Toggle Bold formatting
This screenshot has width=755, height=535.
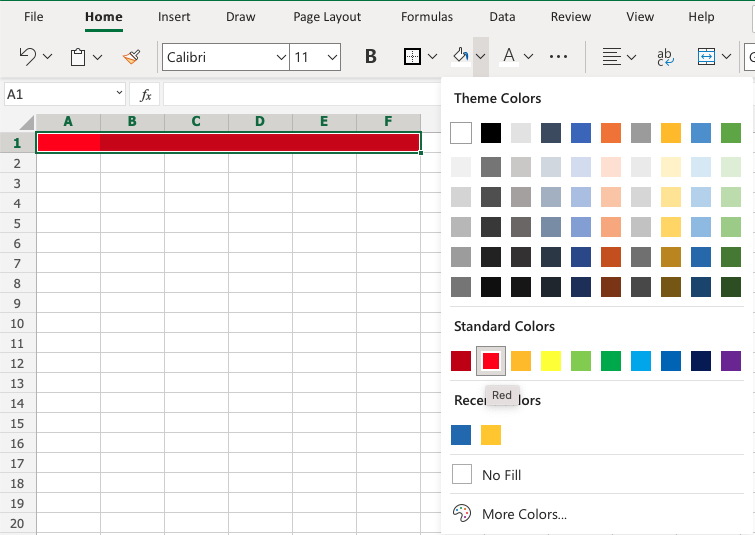point(371,57)
